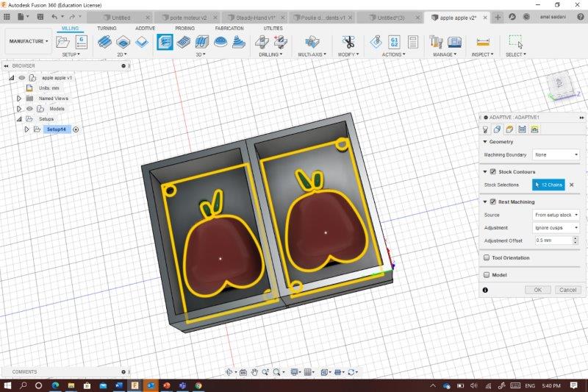This screenshot has height=392, width=588.
Task: Click the Pan hand tool
Action: click(x=254, y=372)
